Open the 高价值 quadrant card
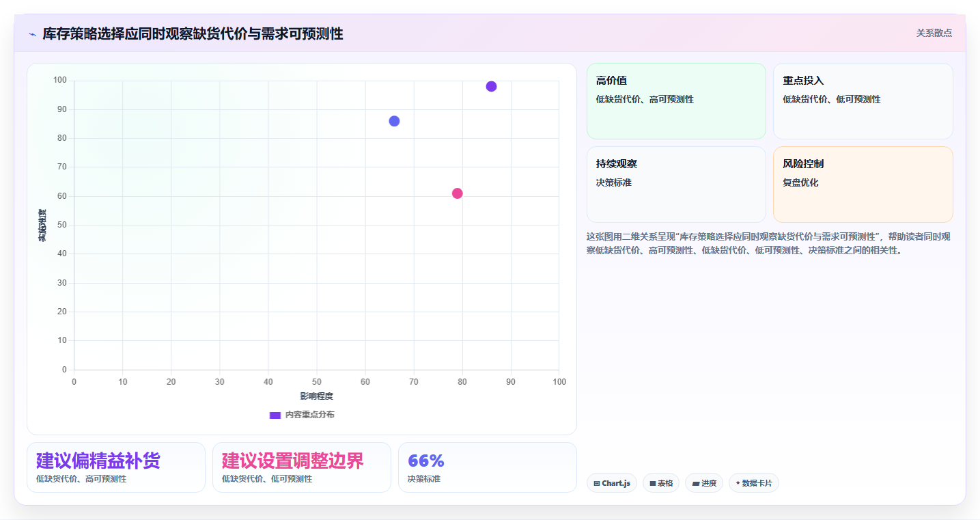 pyautogui.click(x=676, y=101)
